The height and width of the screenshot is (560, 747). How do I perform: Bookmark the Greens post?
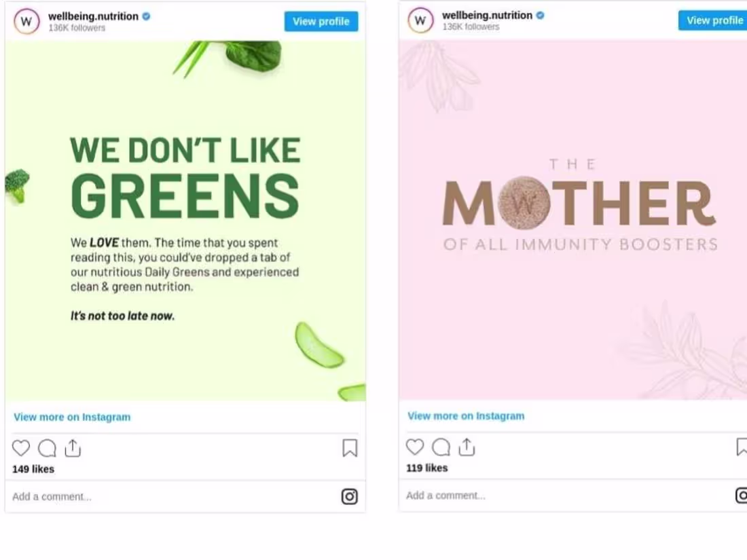pos(350,448)
